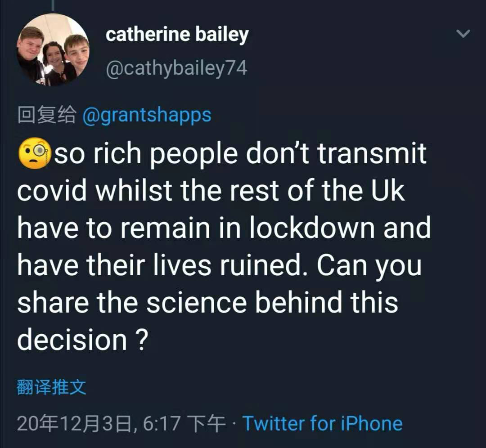Screen dimensions: 486x448
Task: Open the Twitter for iPhone source link
Action: pos(322,423)
